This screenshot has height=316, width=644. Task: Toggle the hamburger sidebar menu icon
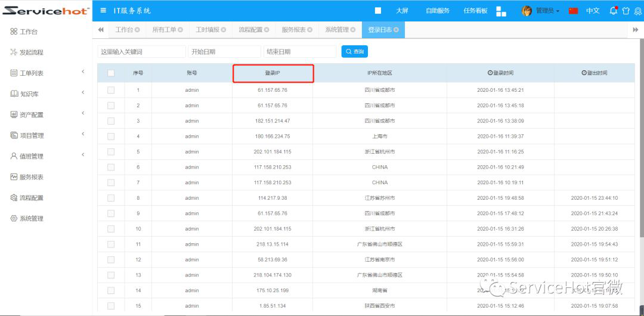103,10
